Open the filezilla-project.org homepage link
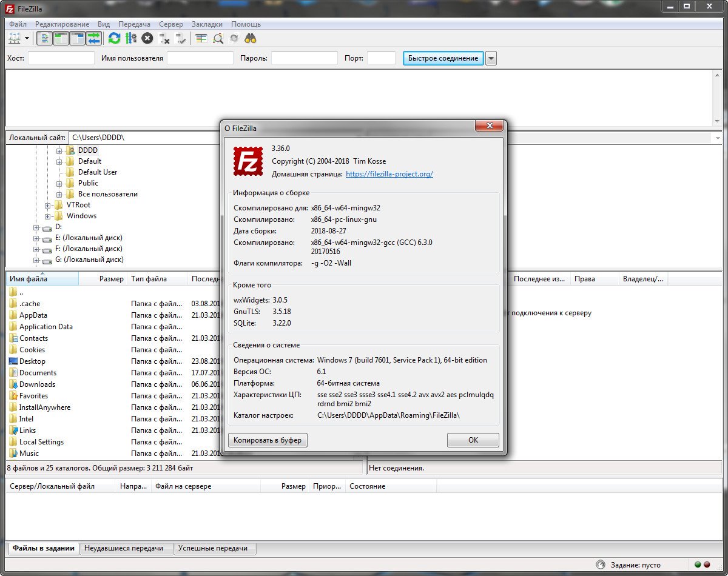 click(389, 174)
